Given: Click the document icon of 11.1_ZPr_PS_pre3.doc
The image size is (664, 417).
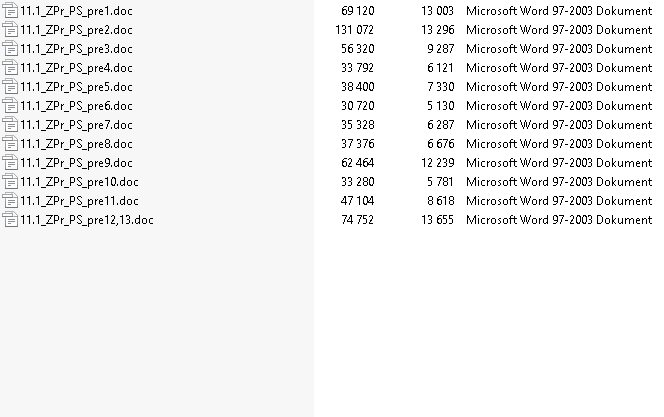Looking at the screenshot, I should 10,49.
